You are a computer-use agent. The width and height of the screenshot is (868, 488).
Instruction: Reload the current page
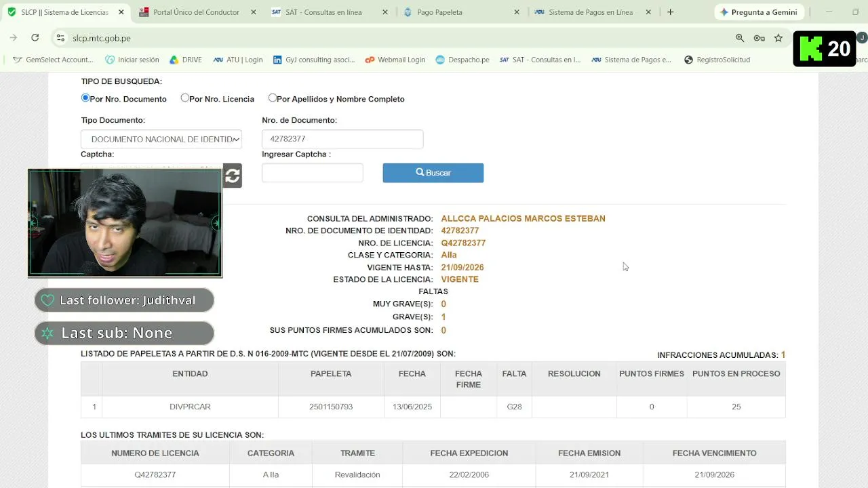(x=35, y=38)
